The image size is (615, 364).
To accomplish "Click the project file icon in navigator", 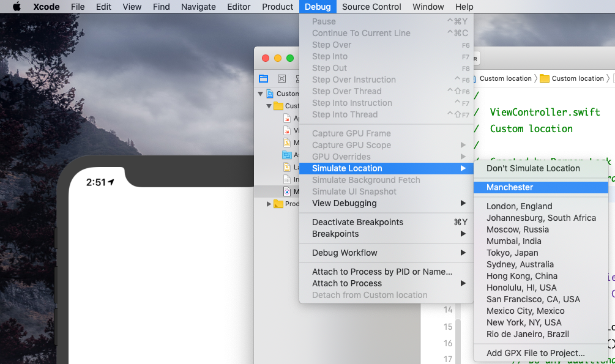I will 270,94.
